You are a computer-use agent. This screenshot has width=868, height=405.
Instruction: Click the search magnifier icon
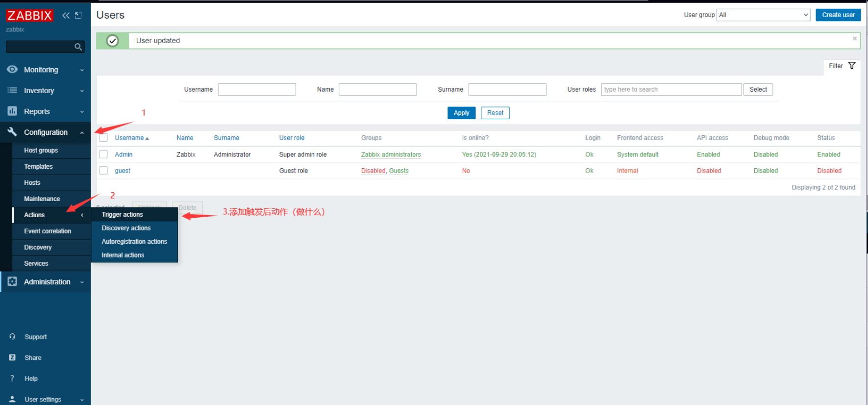pos(78,47)
